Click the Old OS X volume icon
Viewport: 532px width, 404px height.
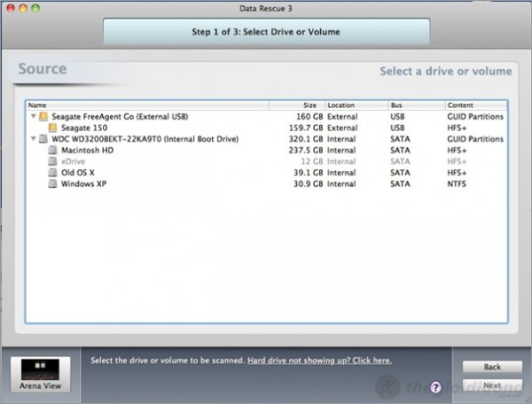pos(53,173)
